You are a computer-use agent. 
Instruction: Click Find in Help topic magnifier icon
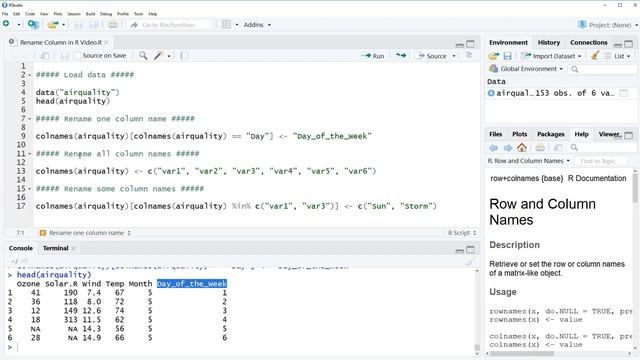574,147
